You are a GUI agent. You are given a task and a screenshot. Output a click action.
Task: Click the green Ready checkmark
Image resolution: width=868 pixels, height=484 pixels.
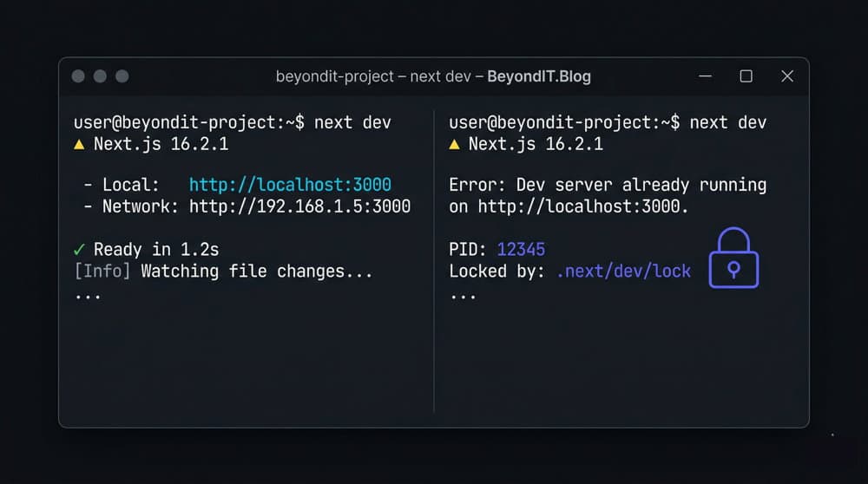(x=79, y=250)
